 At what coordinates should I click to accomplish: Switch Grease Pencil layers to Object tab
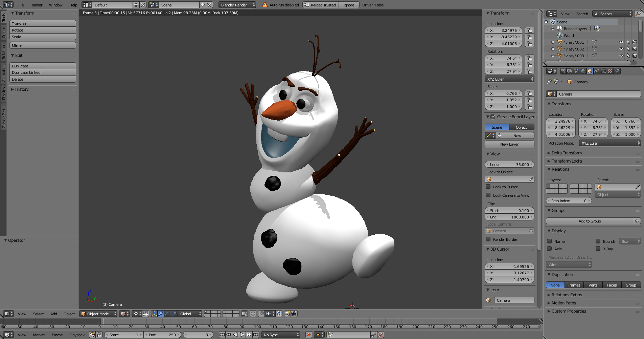click(x=521, y=127)
